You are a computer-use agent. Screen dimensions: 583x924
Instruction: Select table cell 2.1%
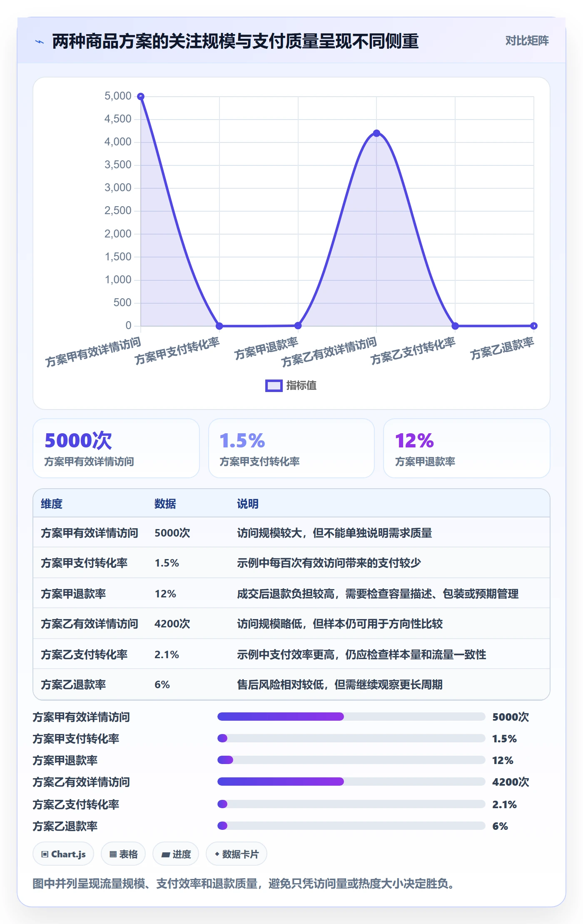point(167,654)
